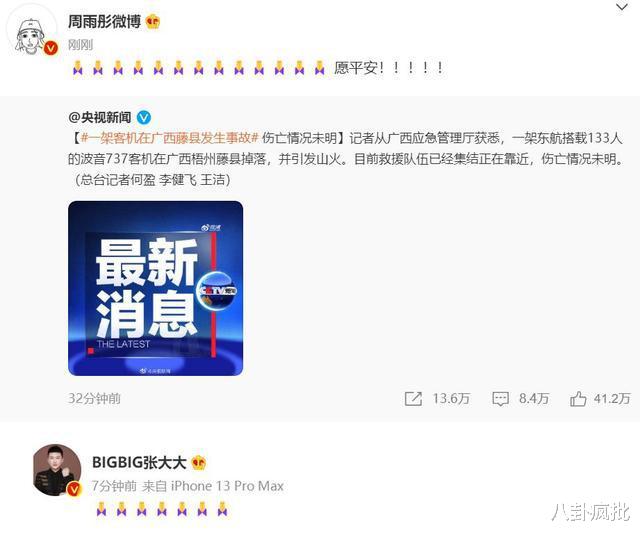
Task: Click the like count 41.2万
Action: click(x=612, y=398)
